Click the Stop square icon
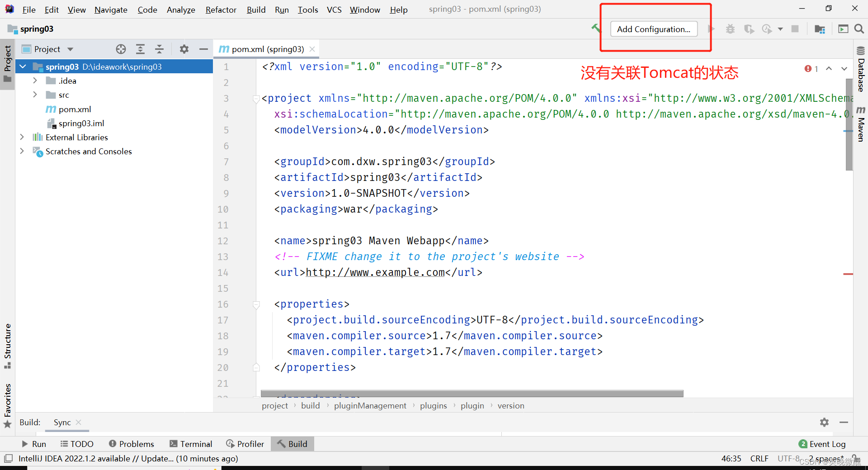This screenshot has height=470, width=868. [x=795, y=29]
